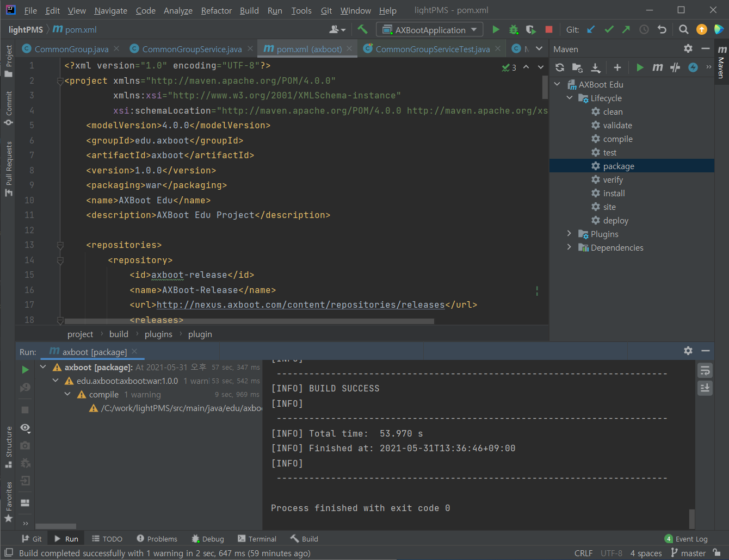The width and height of the screenshot is (729, 560).
Task: Open Project tool window side tab
Action: point(8,60)
